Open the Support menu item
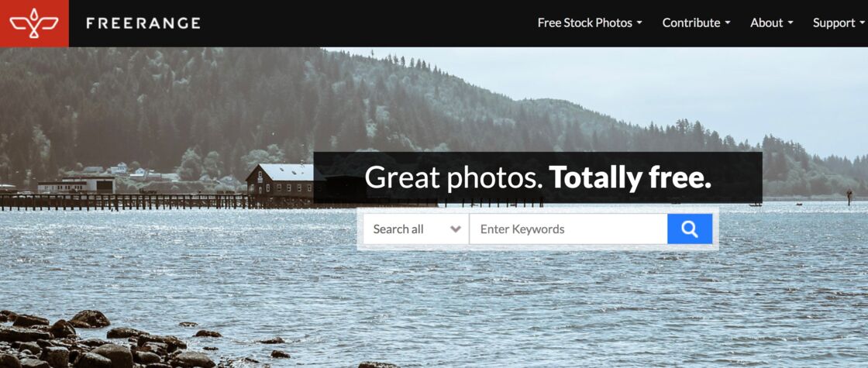Image resolution: width=868 pixels, height=368 pixels. click(x=839, y=22)
